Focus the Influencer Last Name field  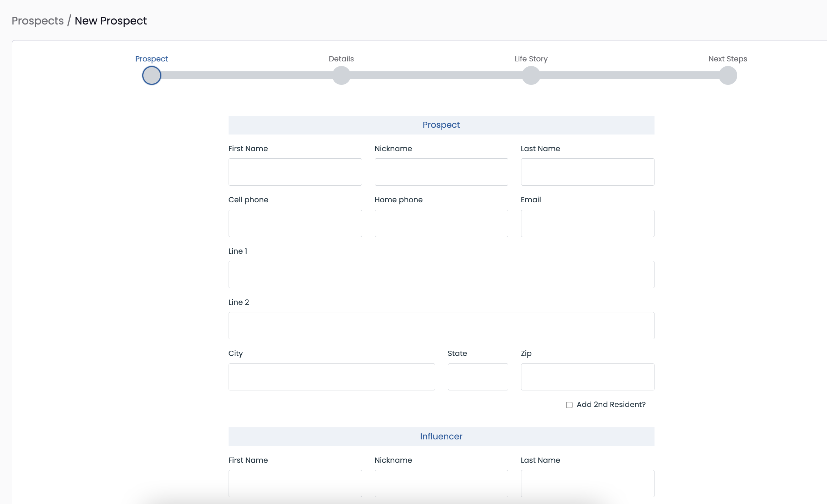pyautogui.click(x=587, y=483)
